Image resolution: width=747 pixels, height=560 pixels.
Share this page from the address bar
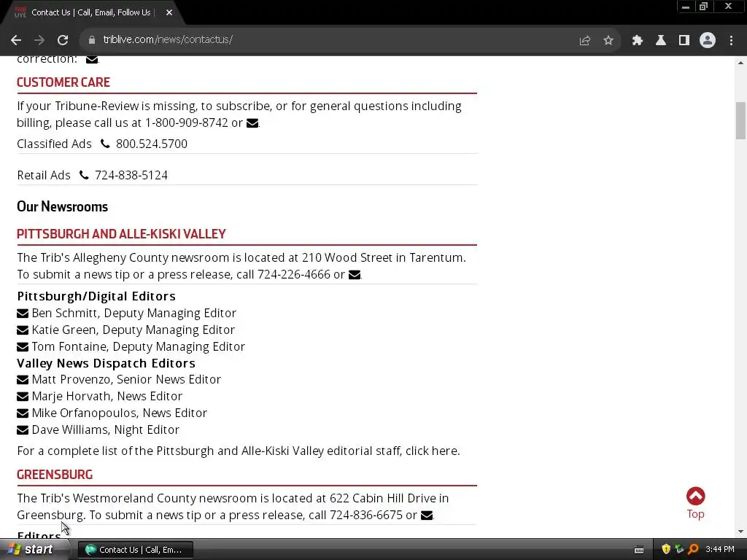pos(585,41)
